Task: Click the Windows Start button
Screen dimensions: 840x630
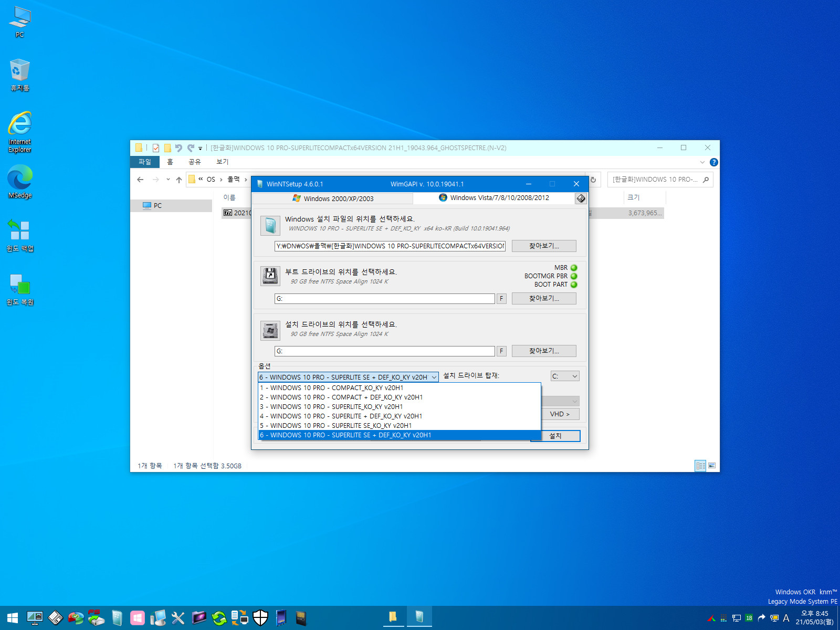Action: 13,618
